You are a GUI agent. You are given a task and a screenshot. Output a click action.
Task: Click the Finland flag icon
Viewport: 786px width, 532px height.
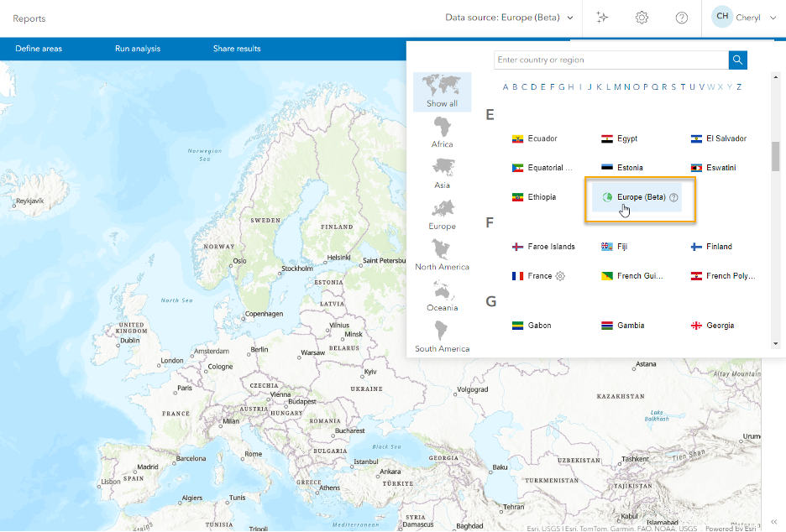[x=696, y=247]
